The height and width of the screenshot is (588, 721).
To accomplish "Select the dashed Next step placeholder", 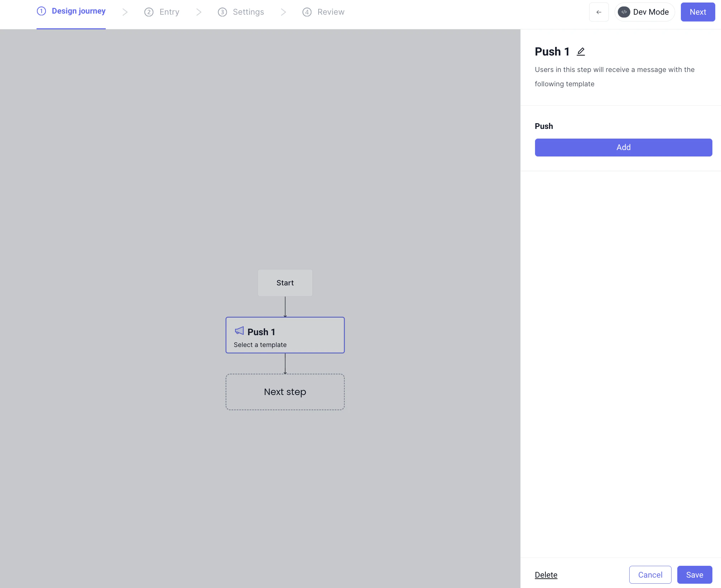I will click(285, 392).
